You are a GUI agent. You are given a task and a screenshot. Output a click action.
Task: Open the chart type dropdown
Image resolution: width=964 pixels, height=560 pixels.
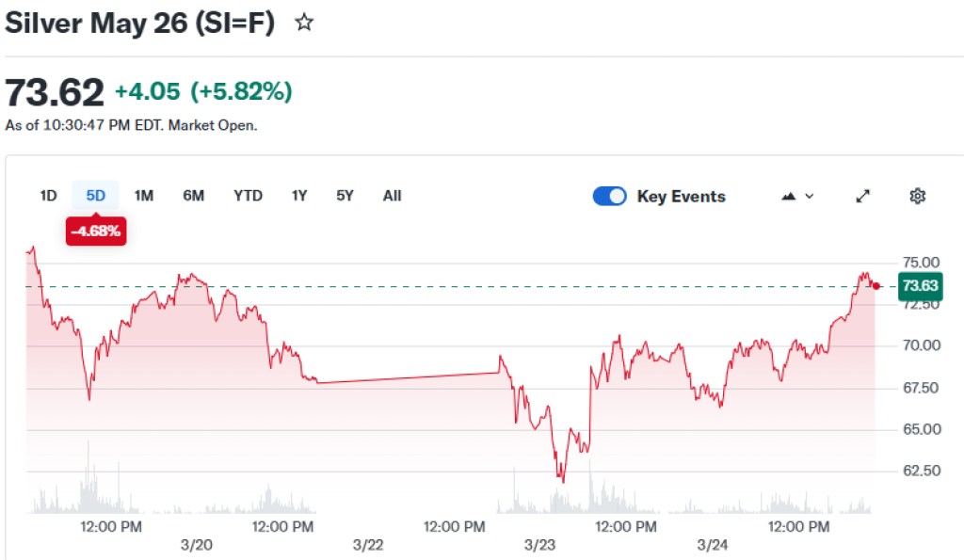click(x=797, y=196)
